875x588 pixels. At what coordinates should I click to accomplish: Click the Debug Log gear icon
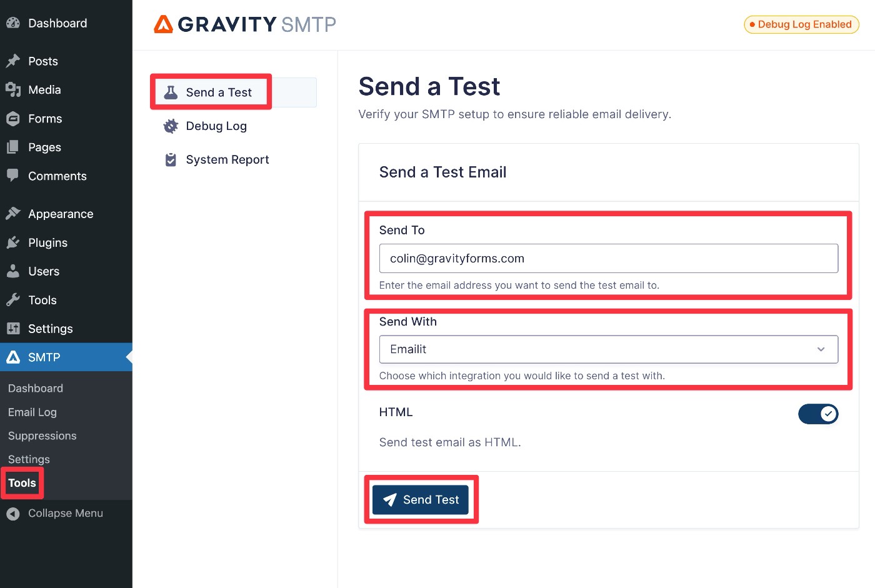(x=171, y=126)
